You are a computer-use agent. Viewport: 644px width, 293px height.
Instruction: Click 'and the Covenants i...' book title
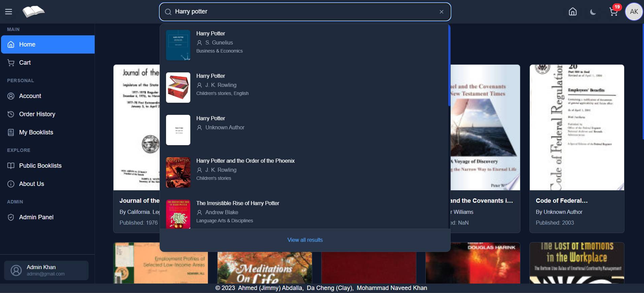482,201
